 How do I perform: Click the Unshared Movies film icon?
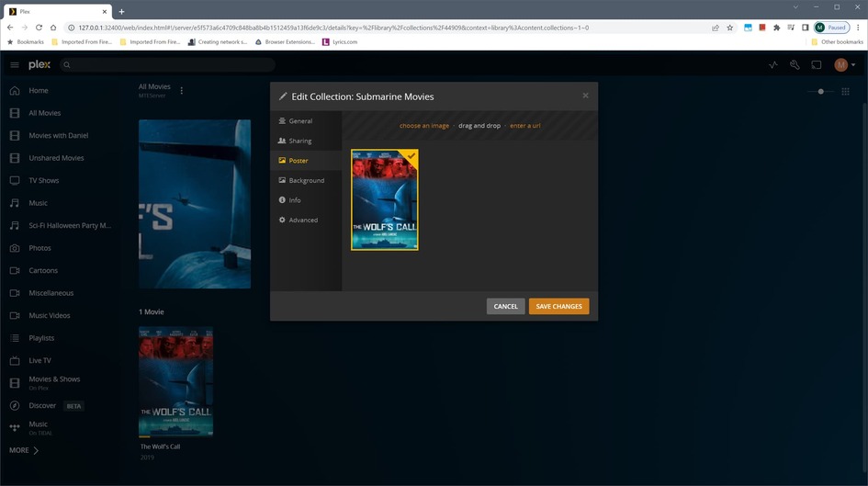click(15, 158)
